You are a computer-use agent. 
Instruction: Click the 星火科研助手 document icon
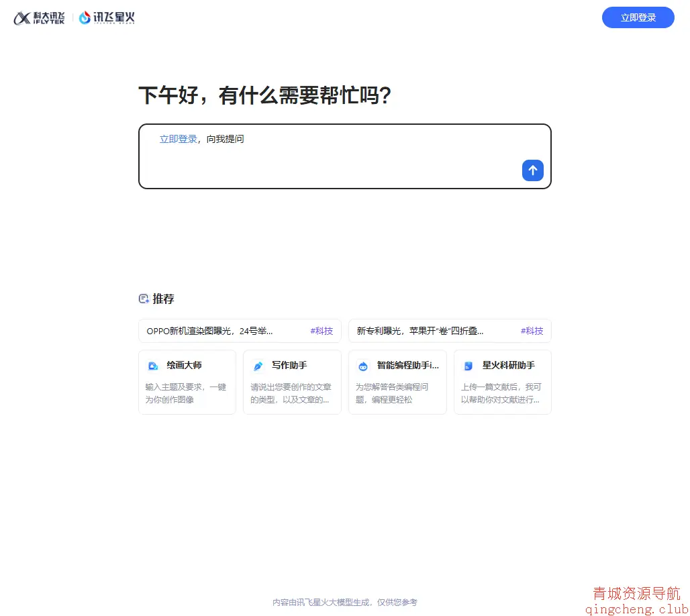click(468, 365)
